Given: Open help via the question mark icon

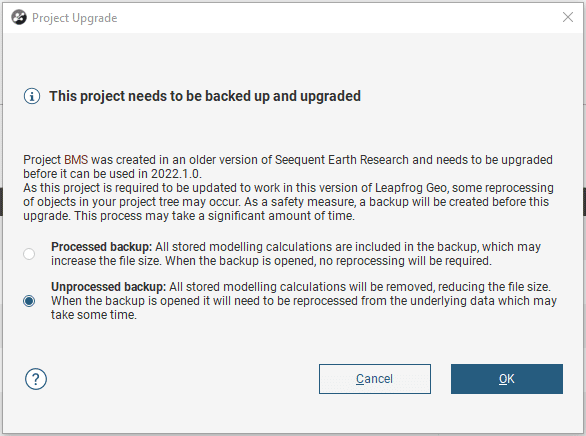Looking at the screenshot, I should pyautogui.click(x=36, y=379).
